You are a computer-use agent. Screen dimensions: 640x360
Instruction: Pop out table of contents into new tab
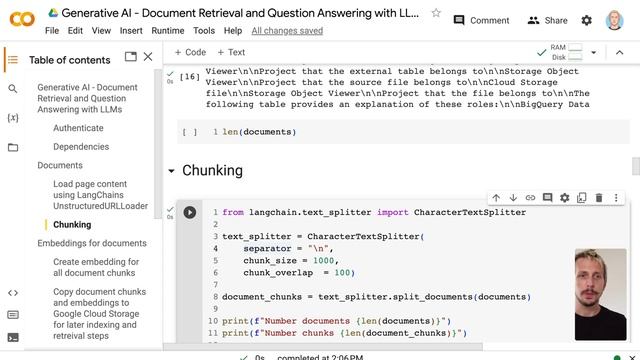pos(131,57)
